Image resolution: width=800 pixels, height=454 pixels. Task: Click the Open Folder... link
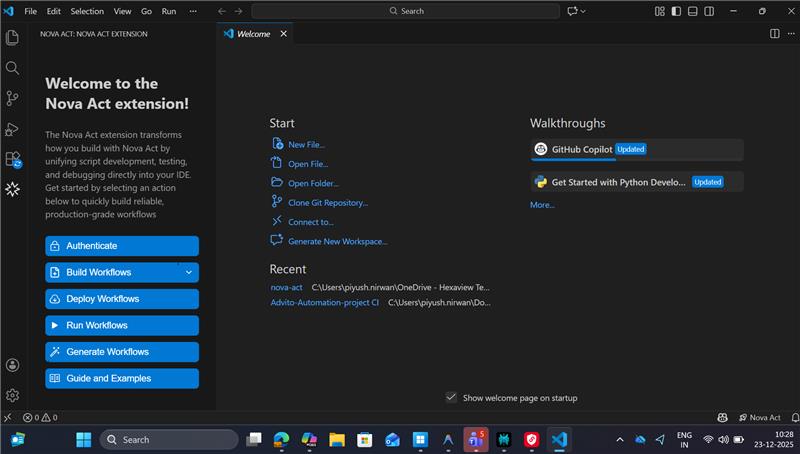(x=313, y=184)
